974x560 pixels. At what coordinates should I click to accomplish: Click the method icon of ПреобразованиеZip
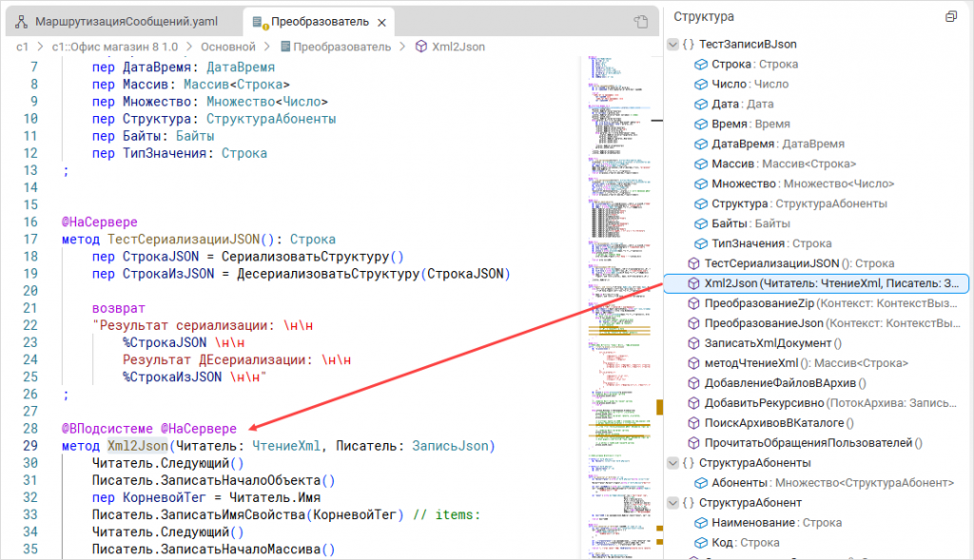click(692, 303)
